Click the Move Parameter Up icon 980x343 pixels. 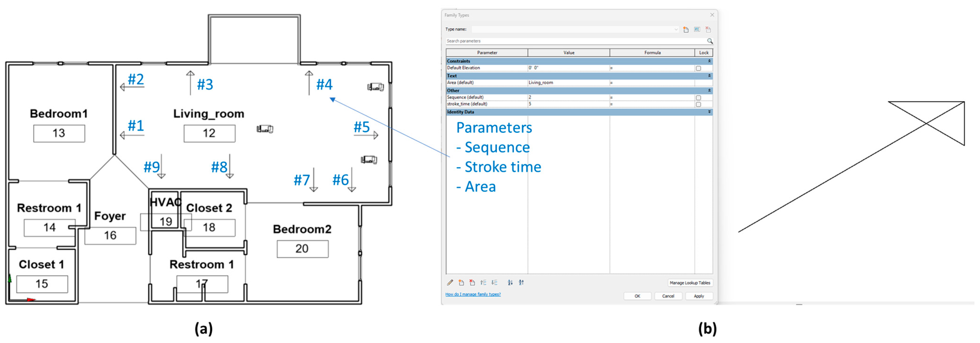click(x=483, y=282)
